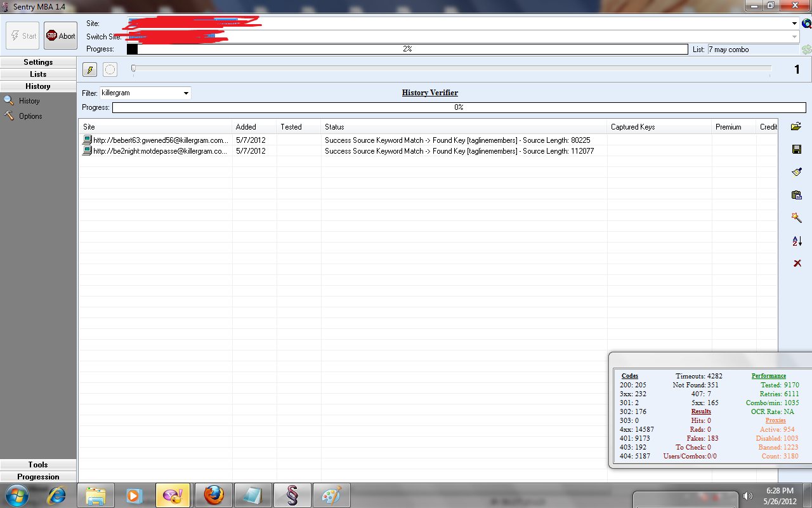The width and height of the screenshot is (812, 508).
Task: Click the Banned: 1223 proxies stat
Action: [x=778, y=447]
